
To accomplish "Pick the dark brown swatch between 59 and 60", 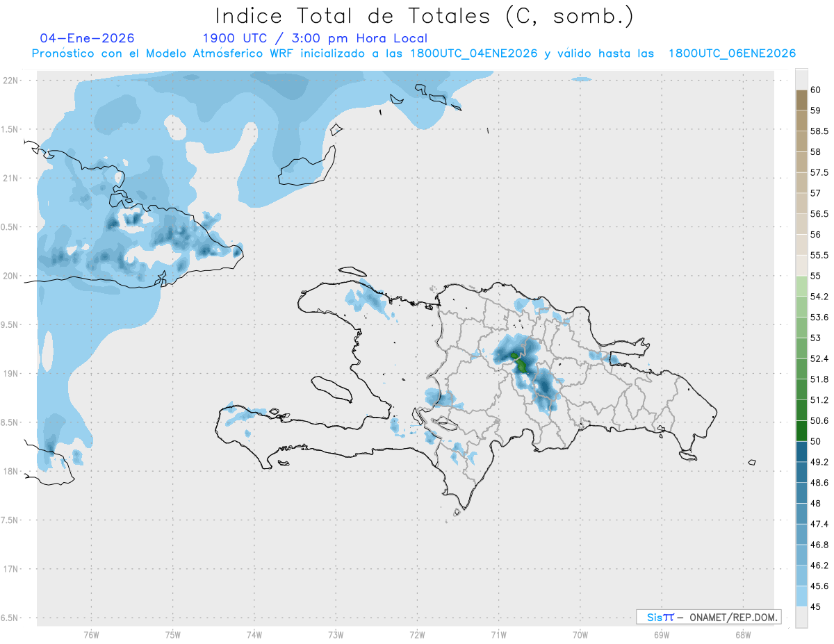I will pos(801,100).
